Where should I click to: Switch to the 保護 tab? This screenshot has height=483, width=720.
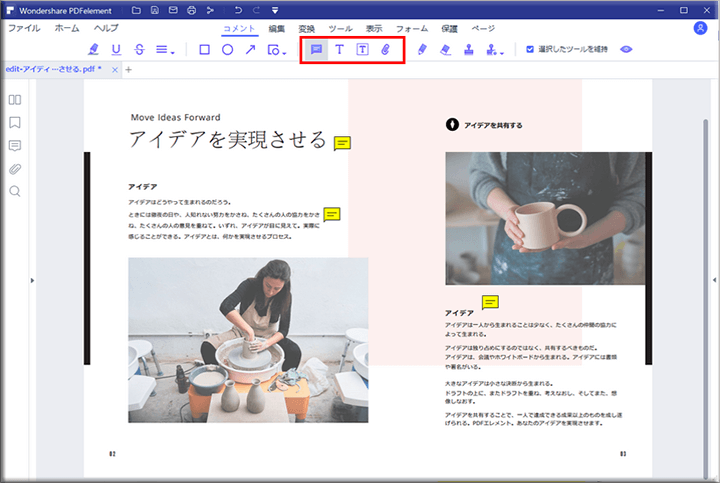(x=449, y=28)
